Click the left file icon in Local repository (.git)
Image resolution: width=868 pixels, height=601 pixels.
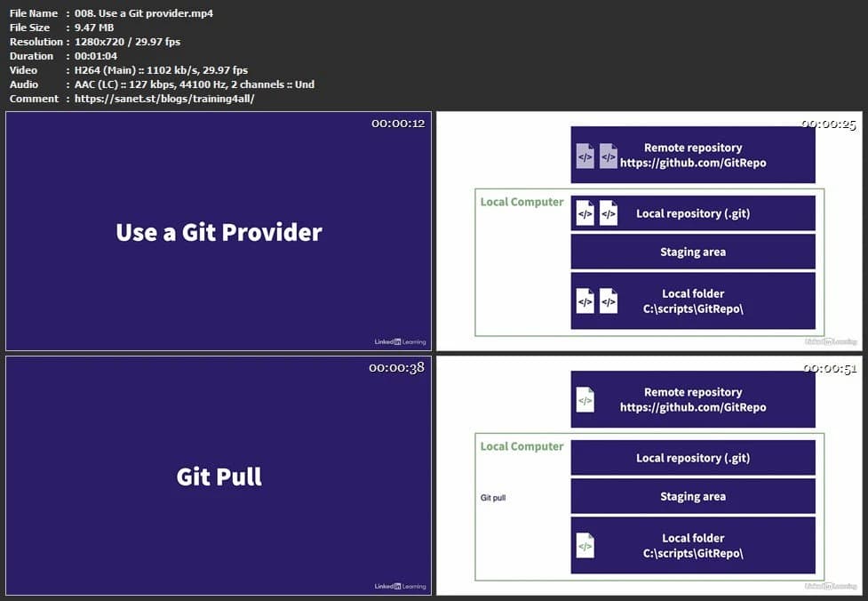[x=584, y=212]
